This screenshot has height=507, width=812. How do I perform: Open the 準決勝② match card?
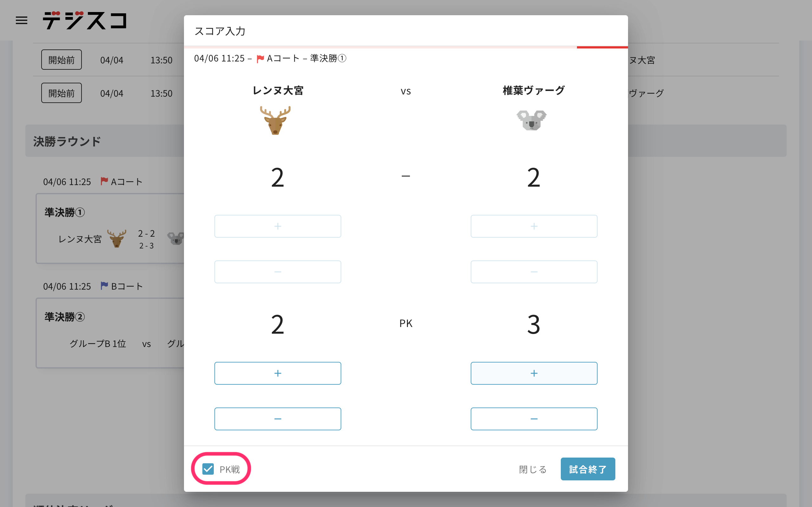tap(111, 333)
